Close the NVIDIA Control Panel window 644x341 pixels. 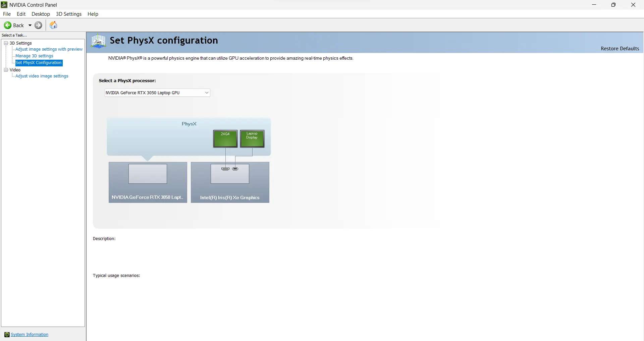tap(633, 5)
